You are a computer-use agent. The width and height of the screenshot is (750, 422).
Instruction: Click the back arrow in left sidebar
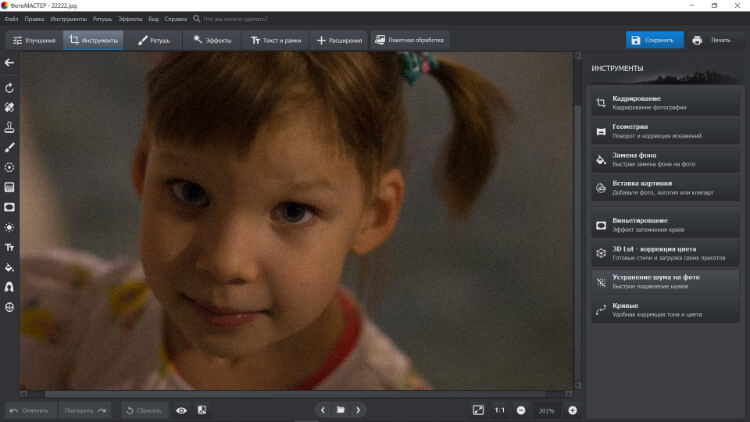click(x=9, y=63)
